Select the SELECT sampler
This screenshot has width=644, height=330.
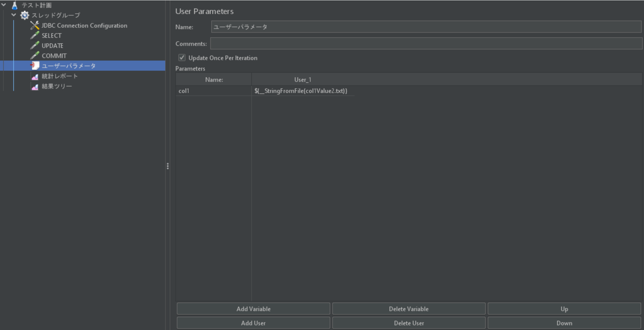[x=52, y=35]
